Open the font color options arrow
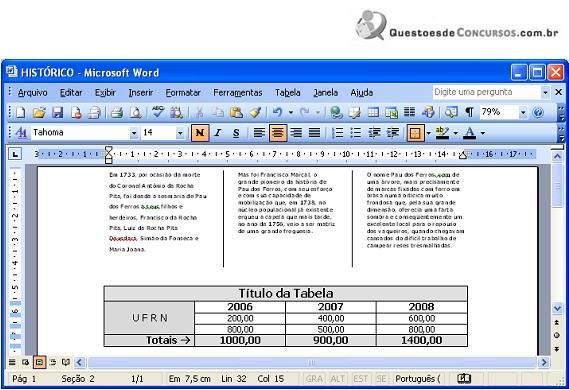 point(483,133)
